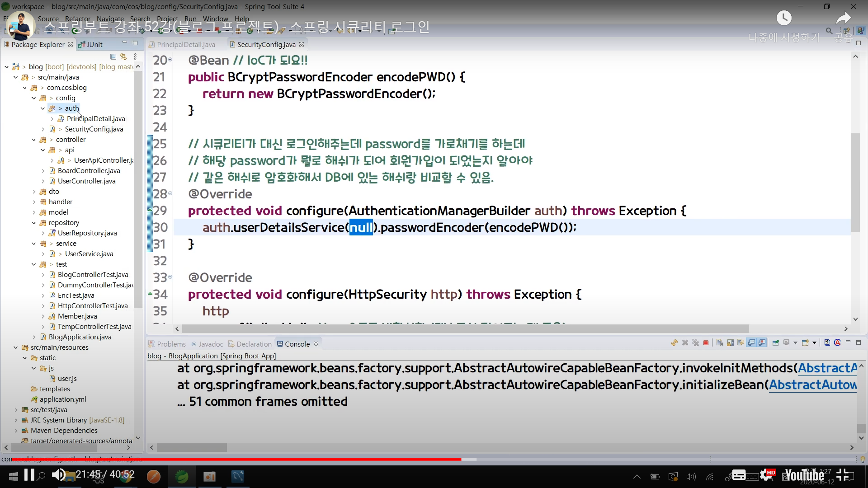Switch to PrincipalDetail.java editor tab
This screenshot has width=868, height=488.
pos(185,44)
